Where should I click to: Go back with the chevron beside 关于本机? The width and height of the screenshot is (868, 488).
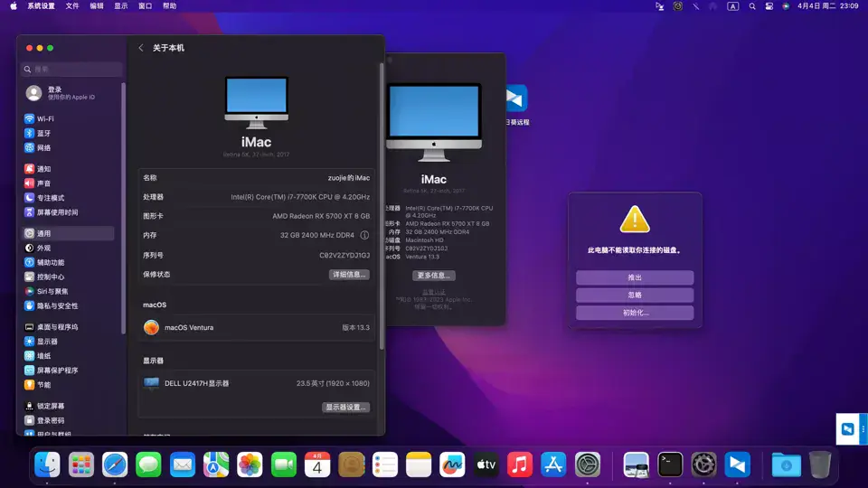141,48
